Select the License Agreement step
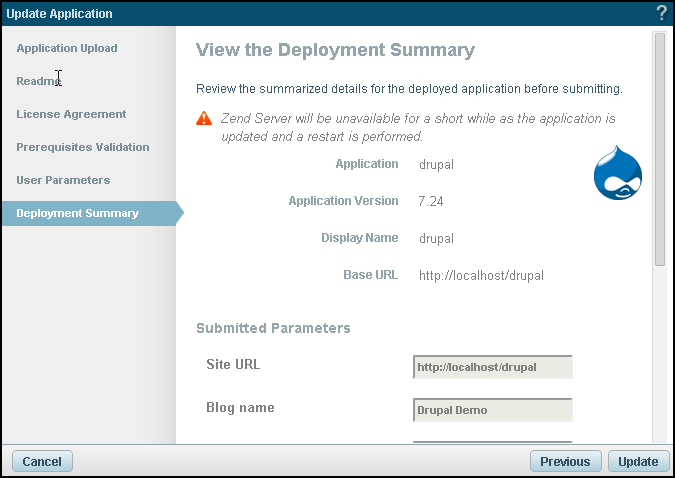The height and width of the screenshot is (478, 675). pos(71,114)
